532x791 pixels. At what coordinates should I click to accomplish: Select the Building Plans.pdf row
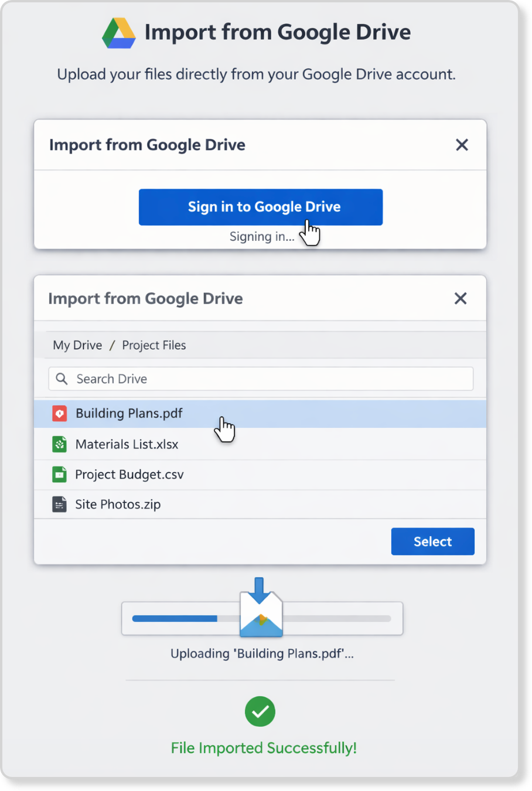tap(260, 414)
